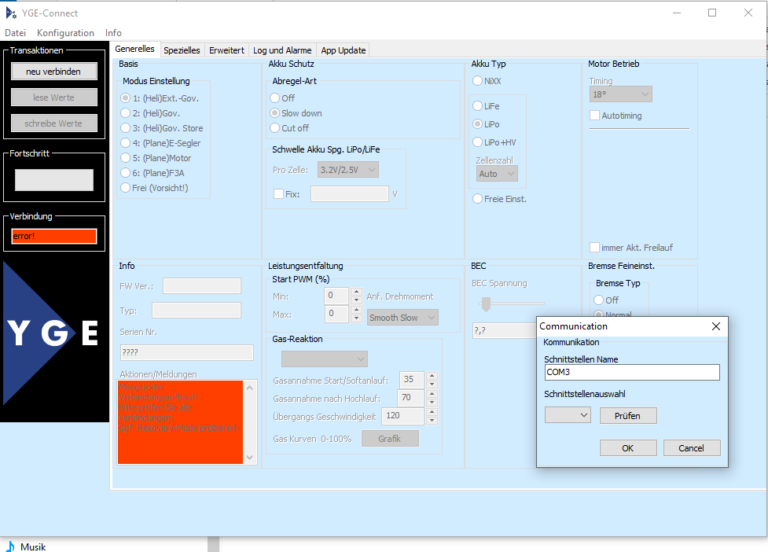Click the YGE-Connect title bar icon

click(x=11, y=13)
